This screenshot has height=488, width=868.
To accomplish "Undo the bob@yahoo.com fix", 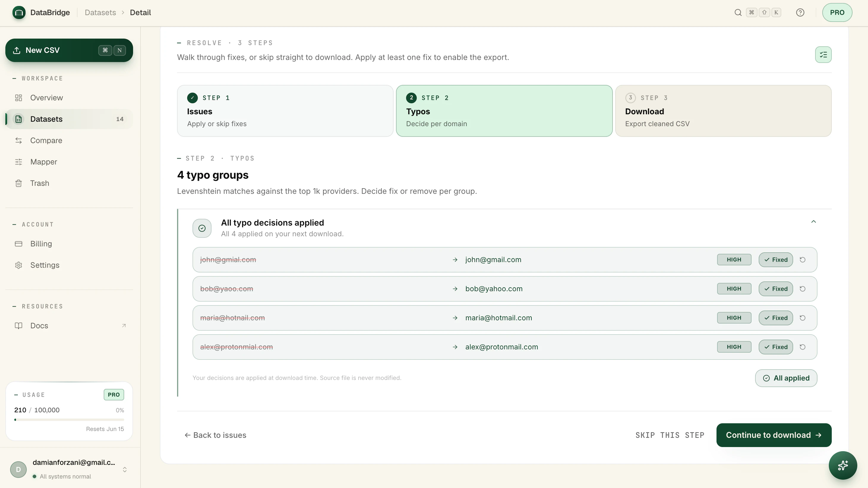I will (x=802, y=289).
